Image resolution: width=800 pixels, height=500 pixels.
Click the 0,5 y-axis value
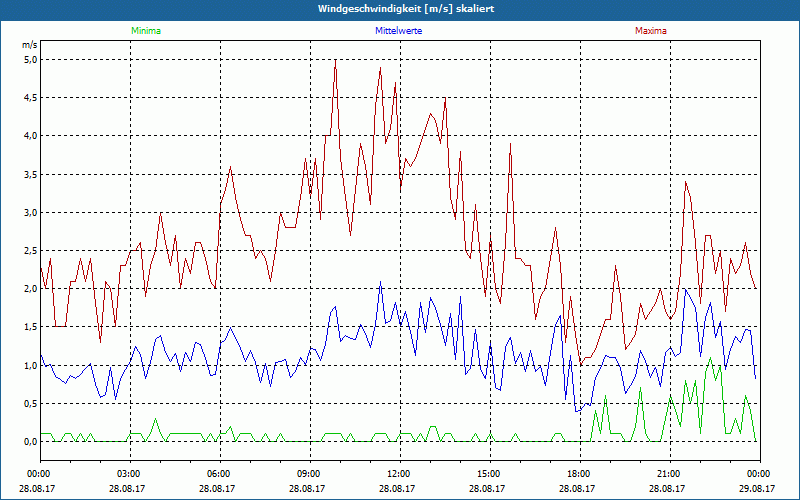tap(31, 404)
